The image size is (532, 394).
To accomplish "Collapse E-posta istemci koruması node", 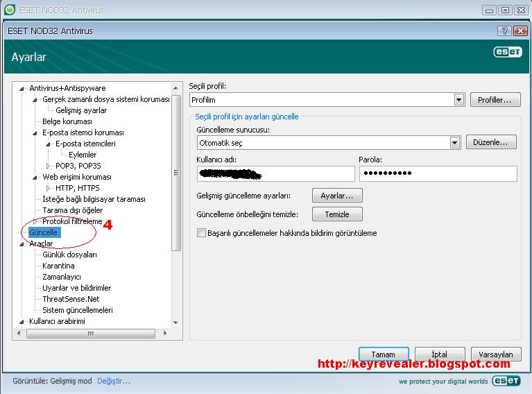I will pyautogui.click(x=35, y=133).
